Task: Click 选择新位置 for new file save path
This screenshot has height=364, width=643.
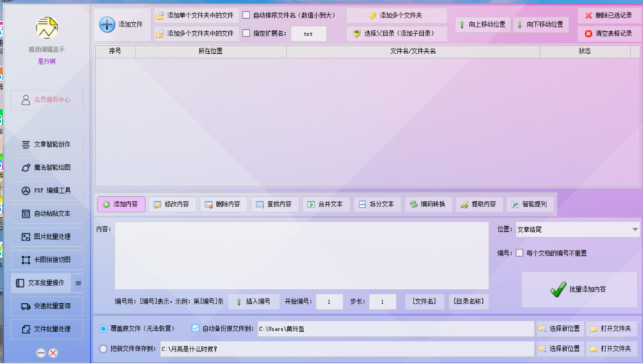Action: [x=561, y=349]
